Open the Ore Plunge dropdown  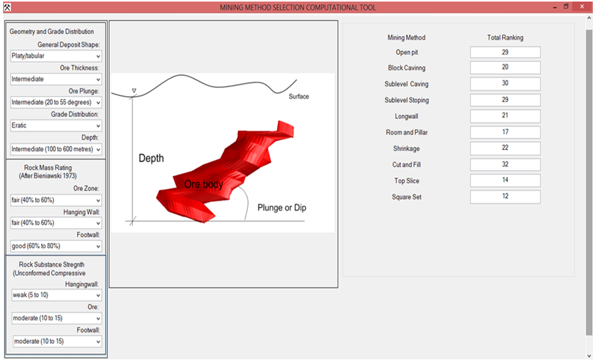point(56,103)
